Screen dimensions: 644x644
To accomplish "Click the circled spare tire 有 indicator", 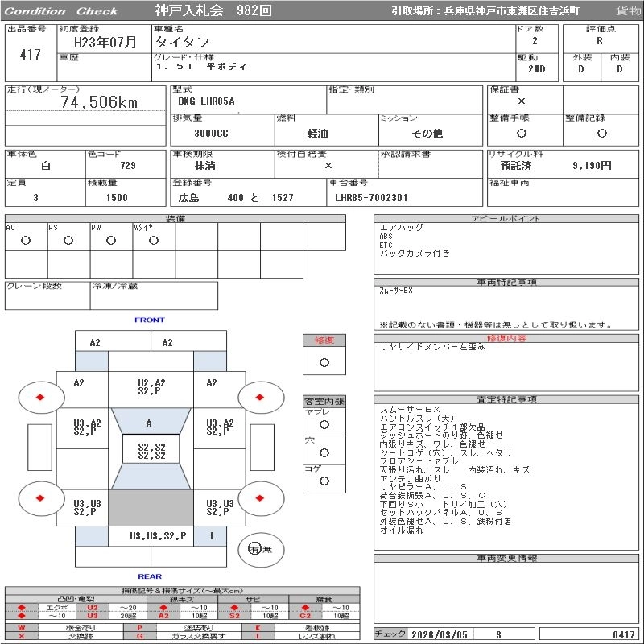I will pos(254,549).
